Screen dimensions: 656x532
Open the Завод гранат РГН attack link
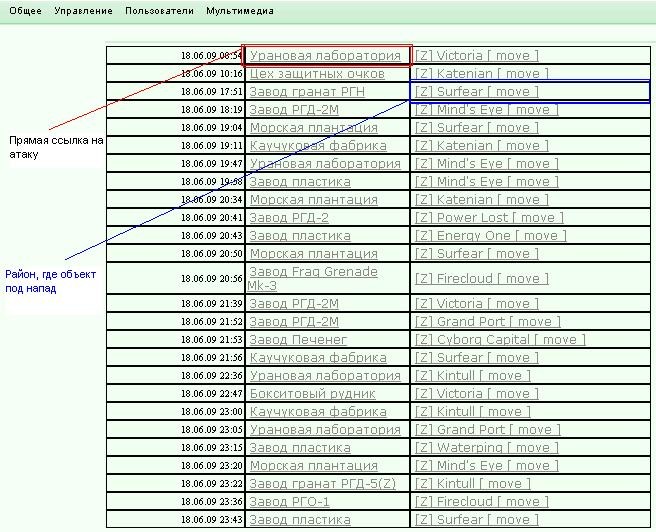307,92
